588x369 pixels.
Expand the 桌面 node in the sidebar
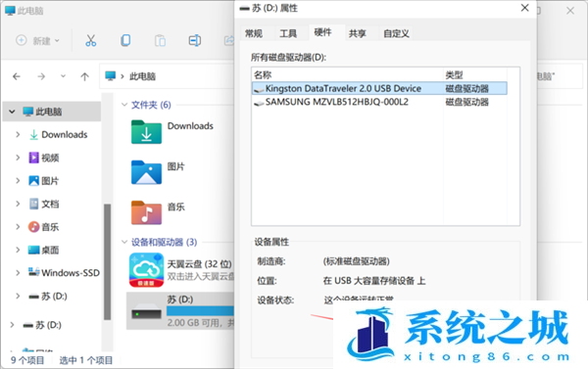point(18,250)
